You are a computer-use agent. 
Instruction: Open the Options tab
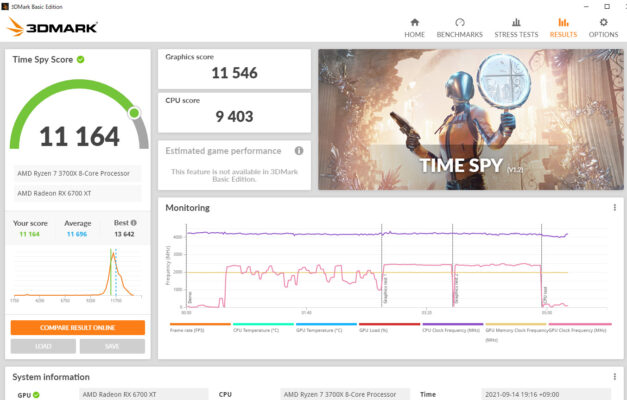coord(603,28)
